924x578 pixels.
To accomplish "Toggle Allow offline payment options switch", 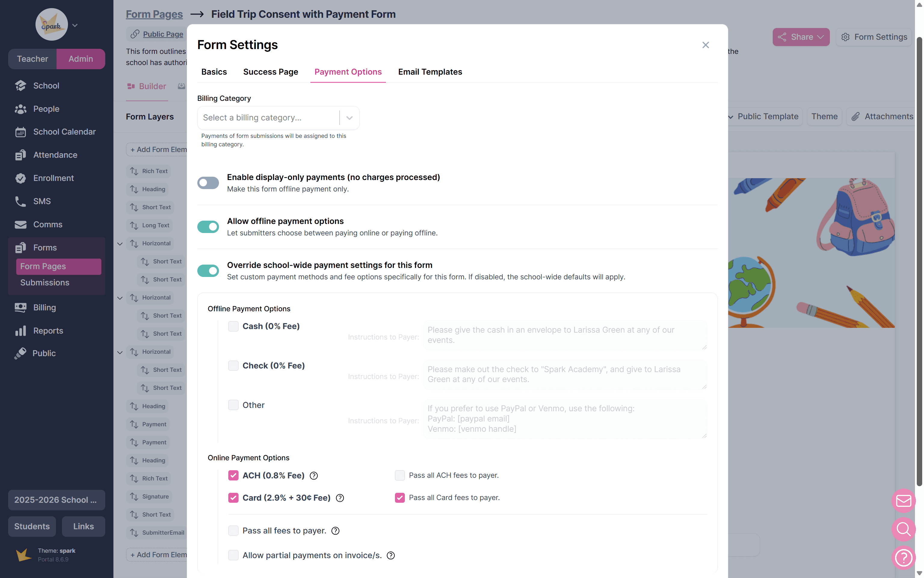I will (208, 227).
